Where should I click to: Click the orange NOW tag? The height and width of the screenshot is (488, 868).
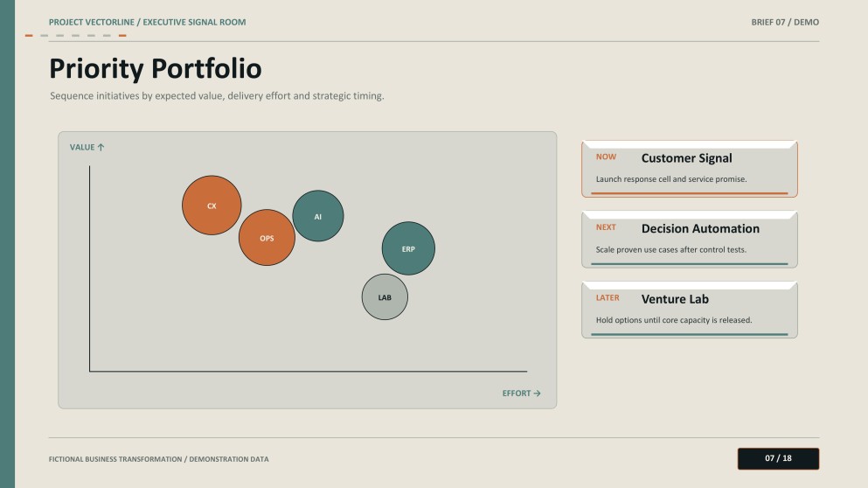click(x=606, y=157)
